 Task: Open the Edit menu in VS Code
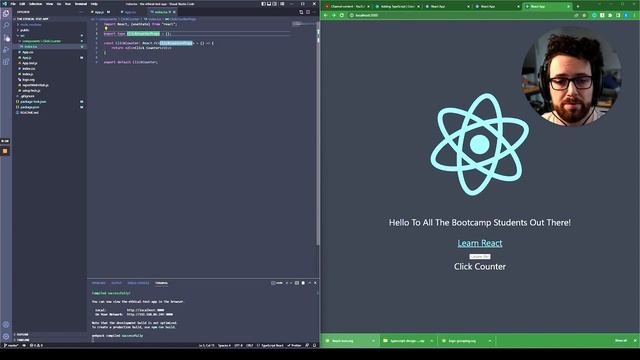click(x=22, y=4)
